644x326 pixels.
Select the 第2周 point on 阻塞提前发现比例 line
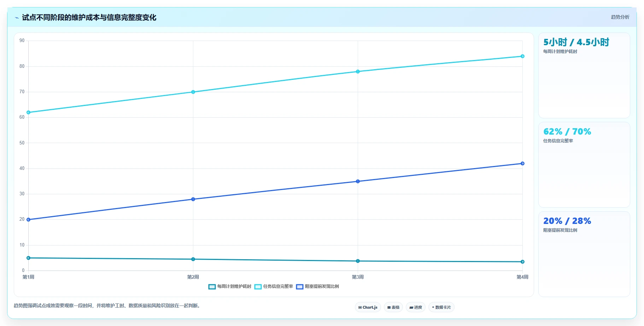tap(193, 199)
